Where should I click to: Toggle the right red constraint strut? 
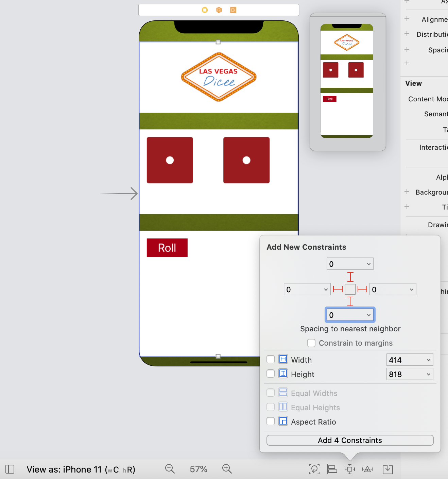pyautogui.click(x=362, y=290)
